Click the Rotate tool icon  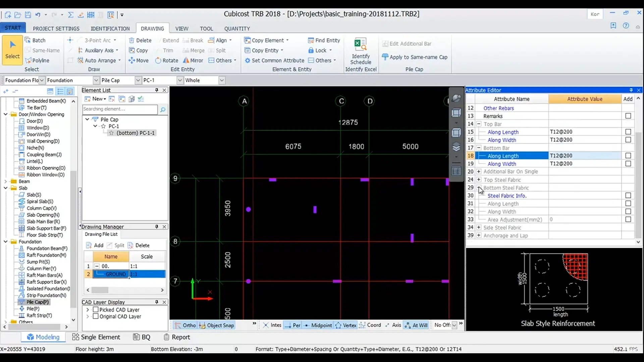point(158,60)
